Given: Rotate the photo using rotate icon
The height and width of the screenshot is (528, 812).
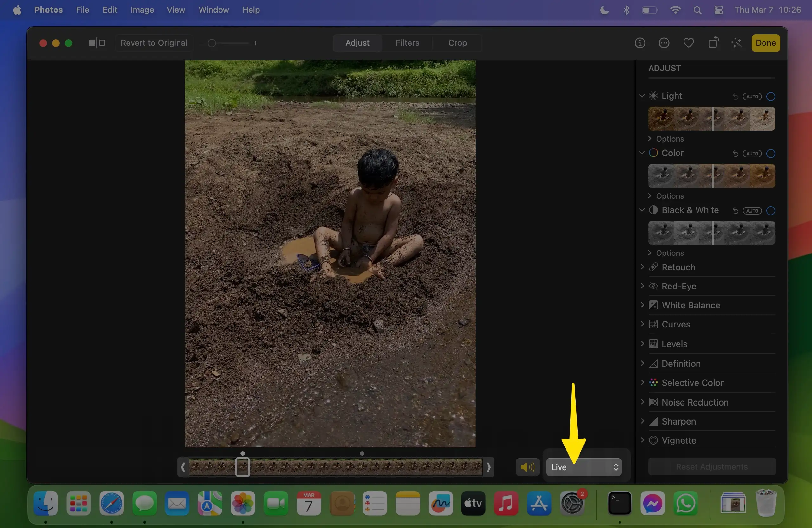Looking at the screenshot, I should click(713, 43).
